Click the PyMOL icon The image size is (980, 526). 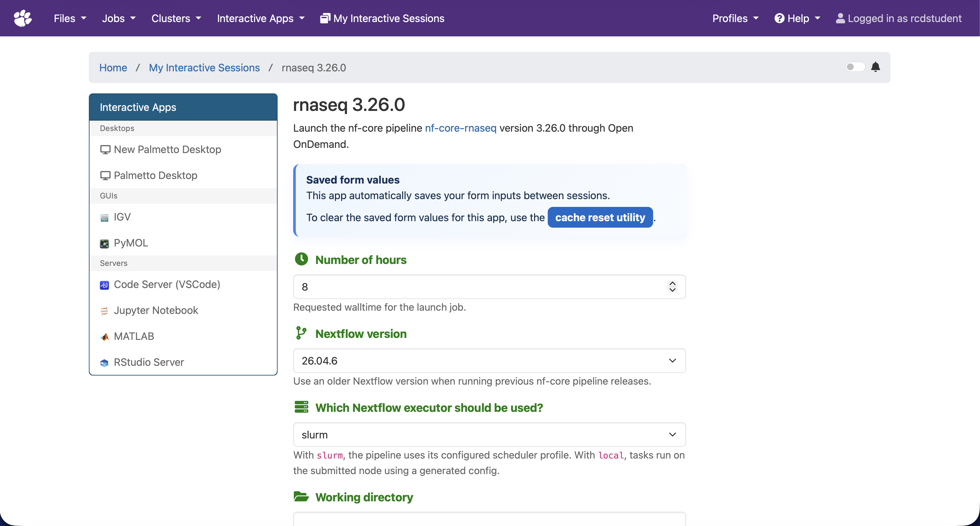(x=104, y=244)
